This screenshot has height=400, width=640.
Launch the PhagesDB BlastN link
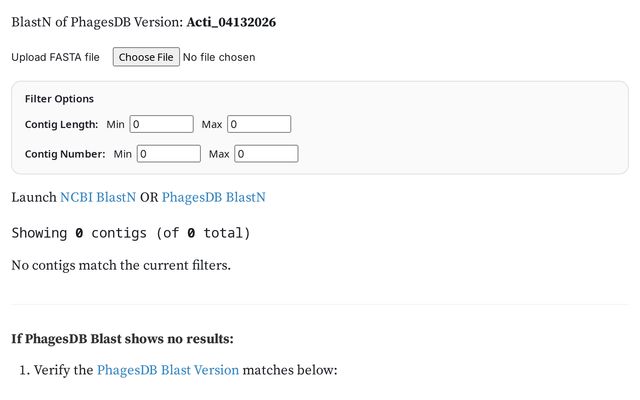213,197
